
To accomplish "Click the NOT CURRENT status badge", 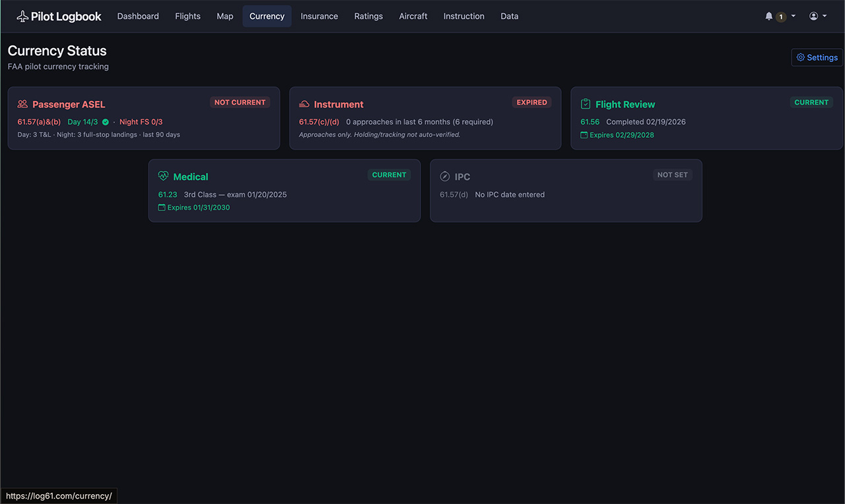I will tap(240, 102).
